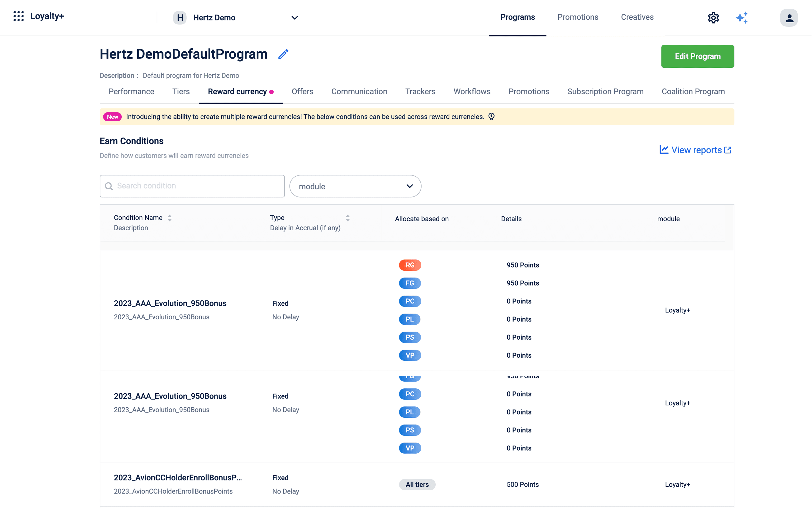Image resolution: width=812 pixels, height=508 pixels.
Task: Go to Promotions in top navigation
Action: (x=578, y=17)
